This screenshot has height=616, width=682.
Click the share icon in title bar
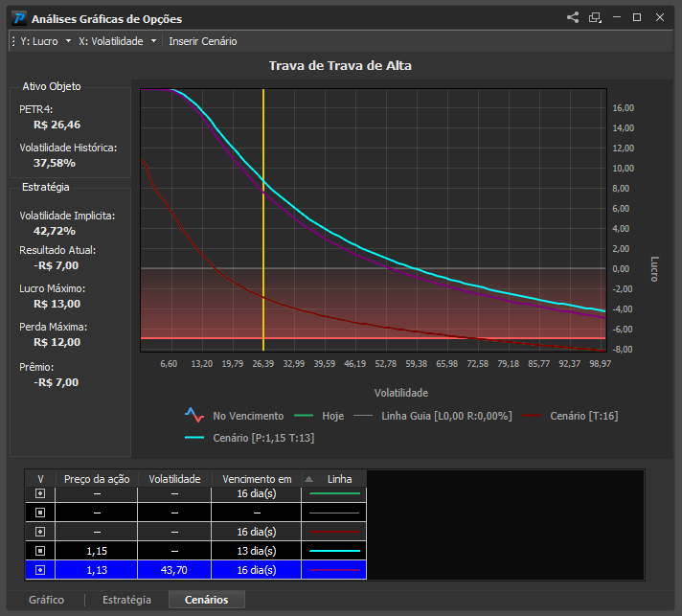pos(573,17)
